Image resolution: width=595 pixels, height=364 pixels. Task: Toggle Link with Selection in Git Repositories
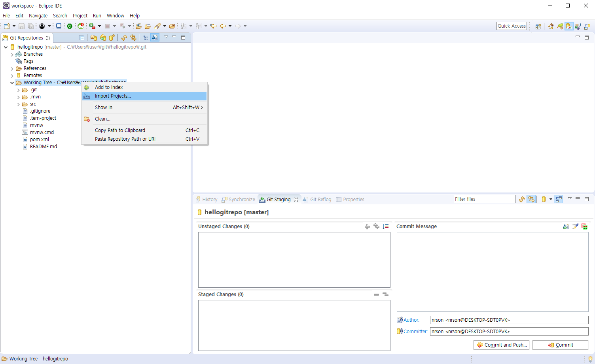[x=133, y=38]
